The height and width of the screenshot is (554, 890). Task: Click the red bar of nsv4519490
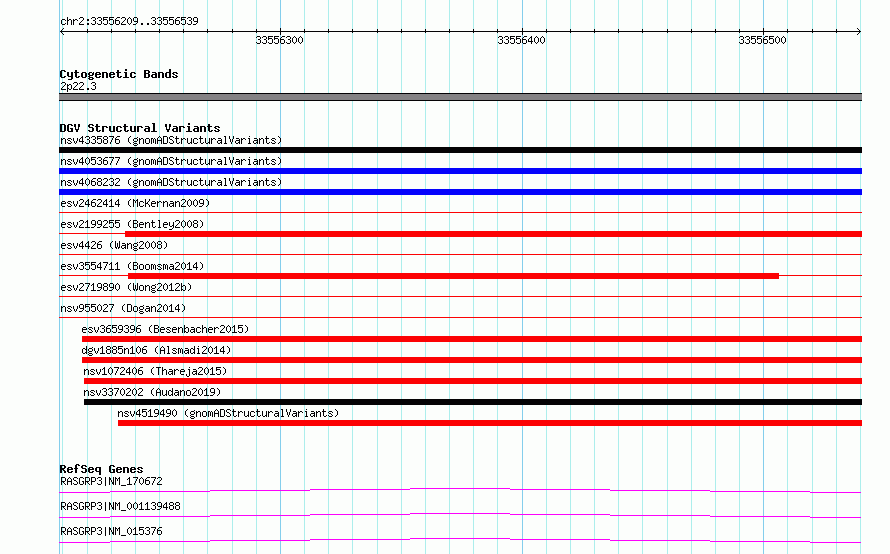tap(490, 423)
